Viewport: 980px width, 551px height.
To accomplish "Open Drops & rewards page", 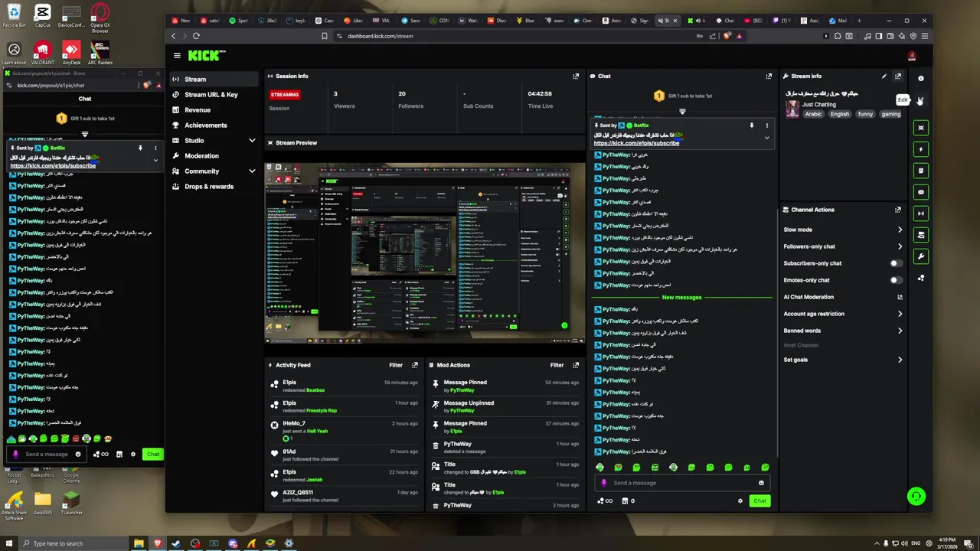I will click(x=215, y=187).
